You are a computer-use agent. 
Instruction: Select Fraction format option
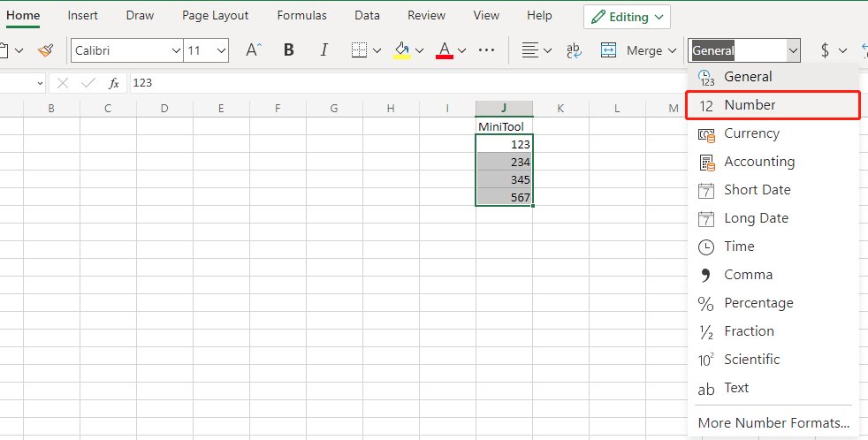pos(774,331)
